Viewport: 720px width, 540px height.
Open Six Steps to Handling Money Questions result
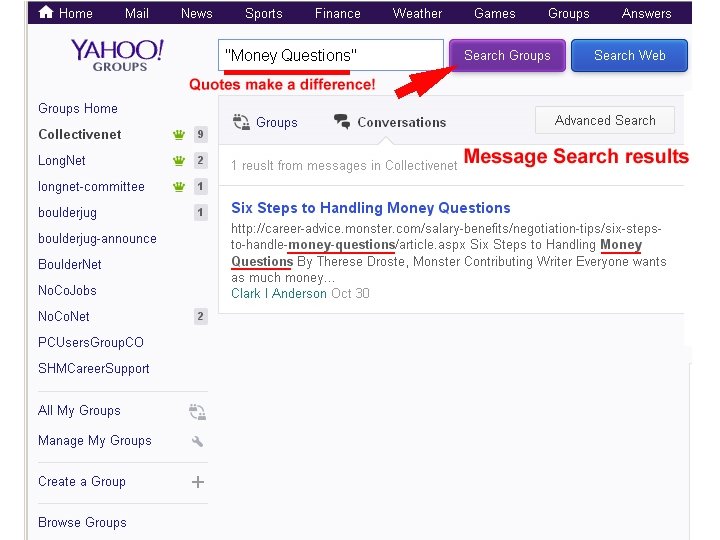tap(371, 208)
